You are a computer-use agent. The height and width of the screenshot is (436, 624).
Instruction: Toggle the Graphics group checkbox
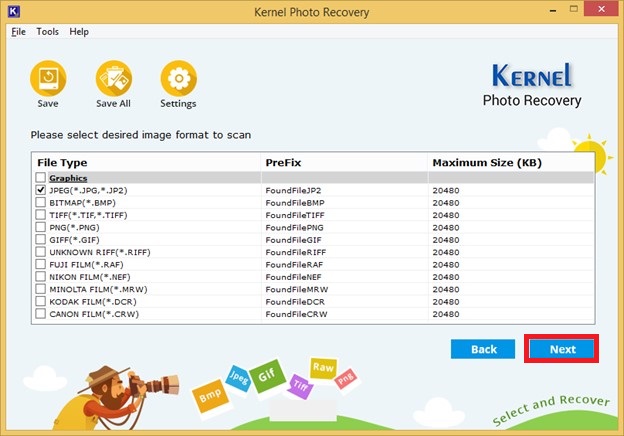click(41, 177)
